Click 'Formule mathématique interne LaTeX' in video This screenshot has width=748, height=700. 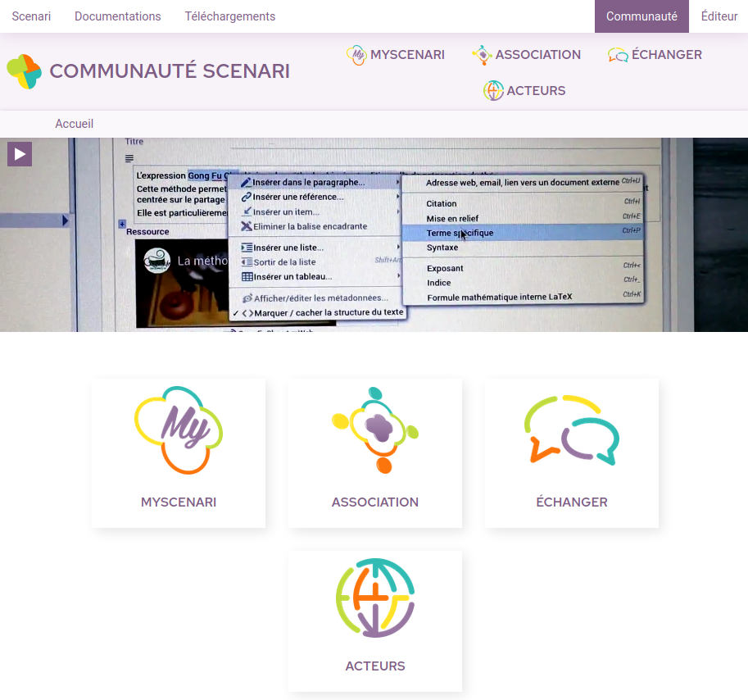point(499,298)
